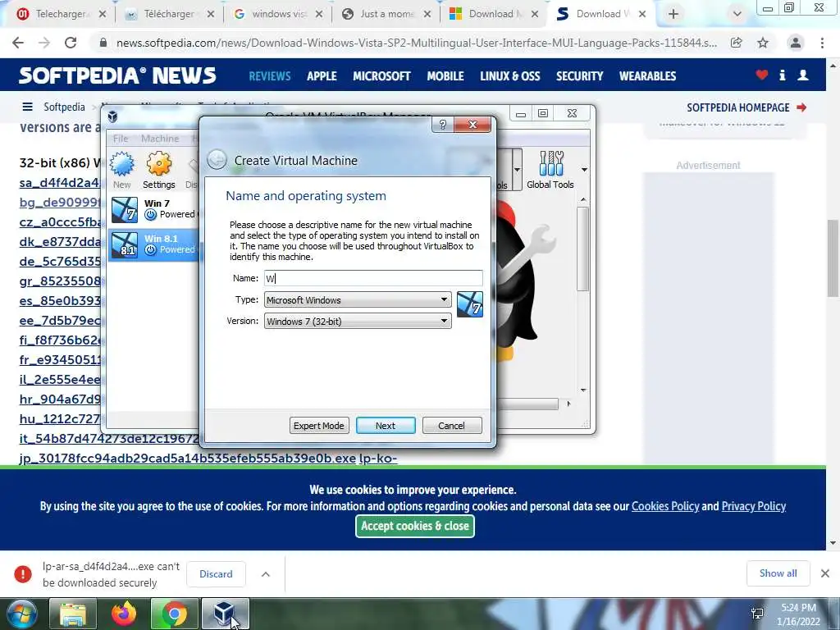Open Windows Explorer from taskbar
Image resolution: width=840 pixels, height=630 pixels.
coord(73,614)
